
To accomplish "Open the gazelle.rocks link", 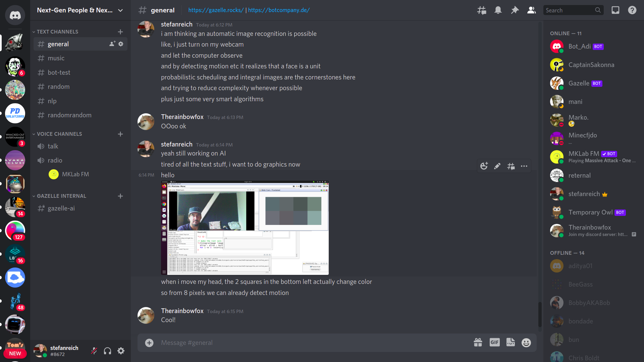I will coord(216,10).
